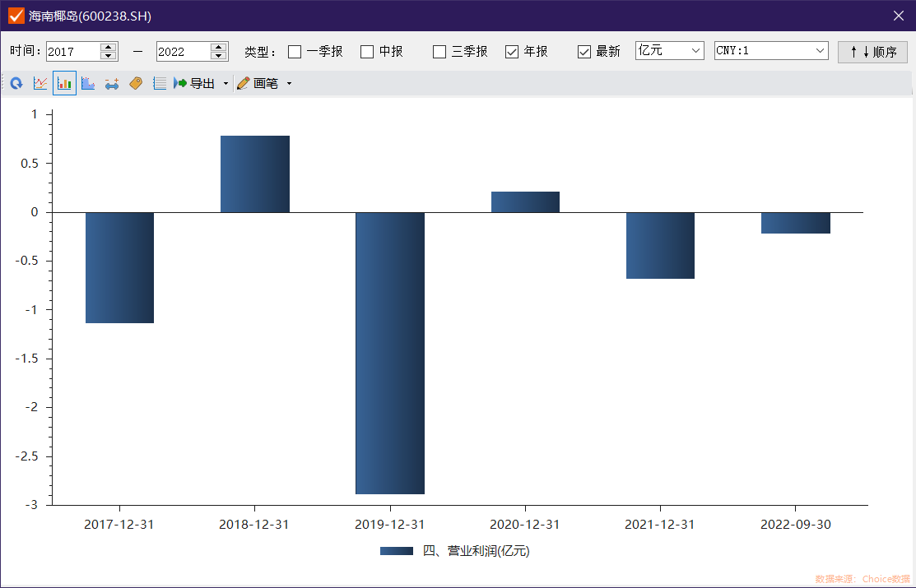Click the axis scaling icon
916x588 pixels.
tap(112, 83)
